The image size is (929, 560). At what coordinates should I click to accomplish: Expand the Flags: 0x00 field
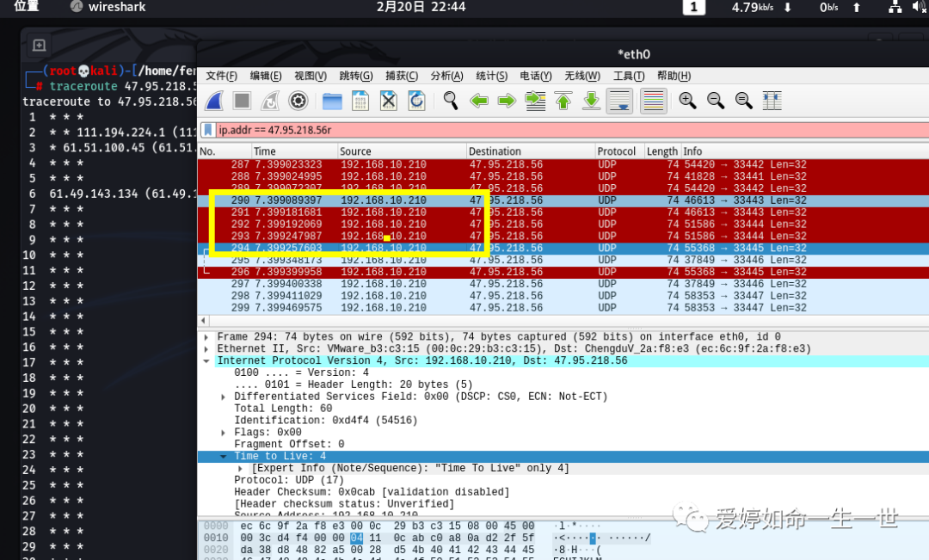[x=223, y=432]
